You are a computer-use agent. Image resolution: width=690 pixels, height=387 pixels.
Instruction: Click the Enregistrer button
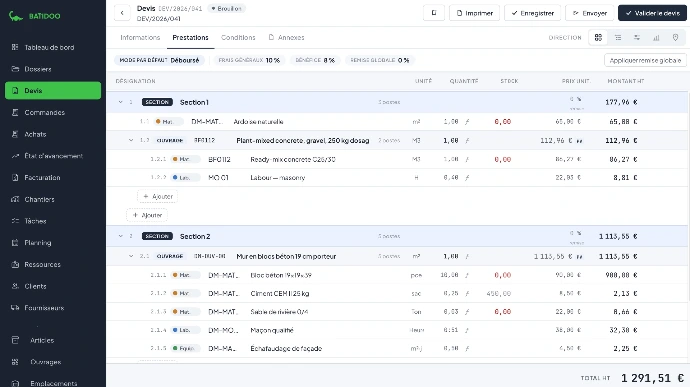coord(532,13)
